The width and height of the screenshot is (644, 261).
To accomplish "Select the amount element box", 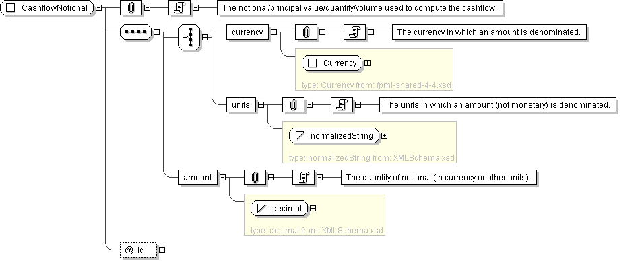I will [x=197, y=178].
